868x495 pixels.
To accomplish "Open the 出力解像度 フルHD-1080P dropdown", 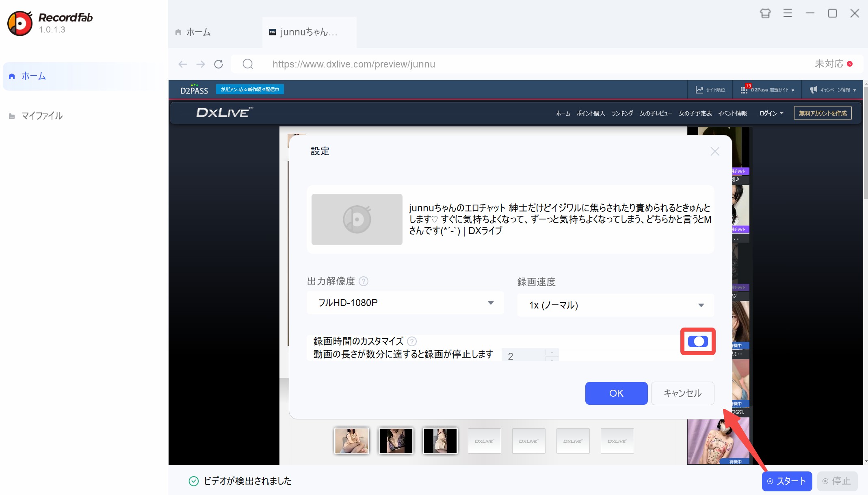I will click(x=405, y=303).
